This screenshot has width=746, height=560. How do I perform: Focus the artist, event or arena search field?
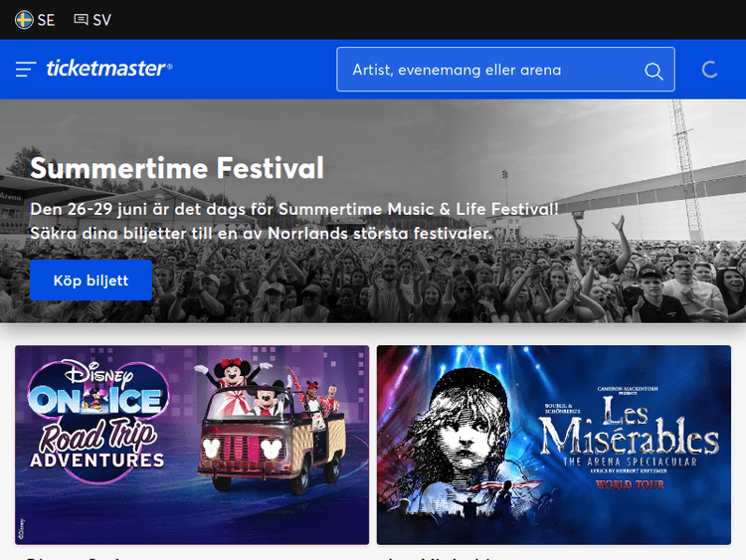(505, 69)
